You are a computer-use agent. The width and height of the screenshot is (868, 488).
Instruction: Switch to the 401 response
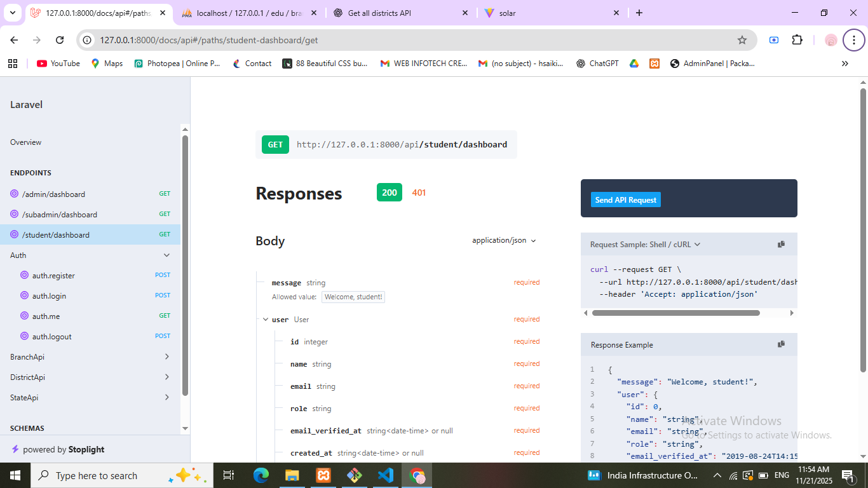point(419,193)
